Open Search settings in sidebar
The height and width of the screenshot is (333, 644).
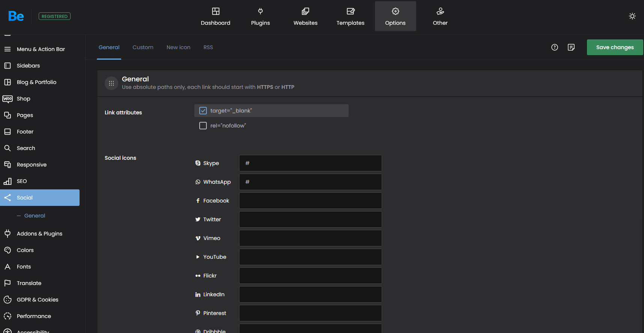pos(40,148)
